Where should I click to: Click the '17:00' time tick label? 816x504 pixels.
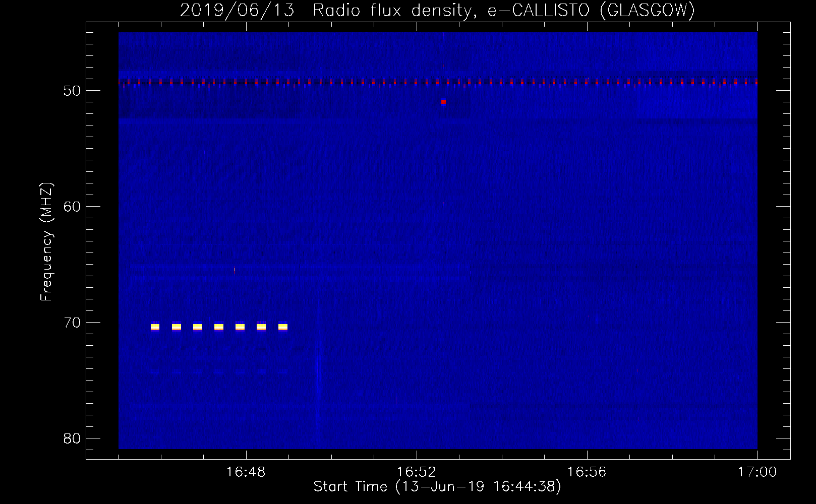tap(757, 472)
